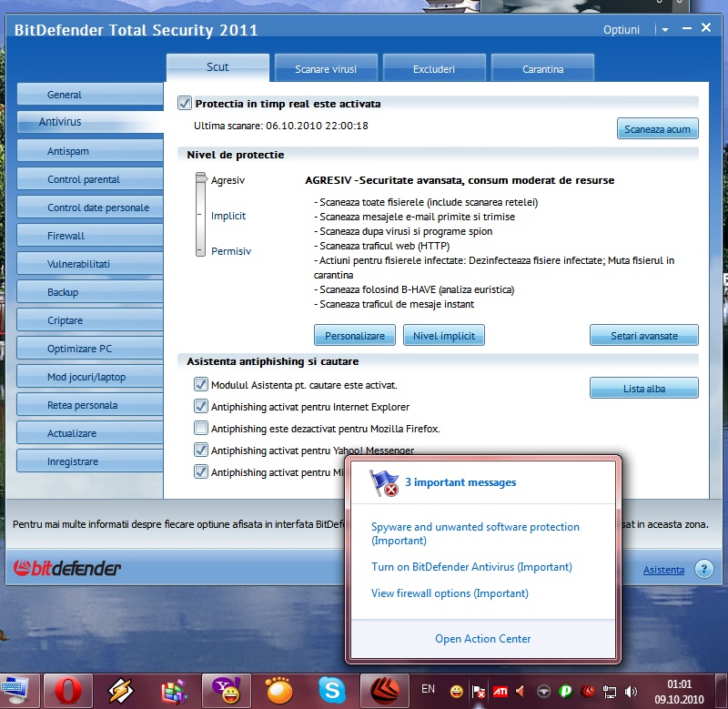The image size is (728, 709).
Task: Click the Action Center flag tray icon
Action: click(479, 692)
